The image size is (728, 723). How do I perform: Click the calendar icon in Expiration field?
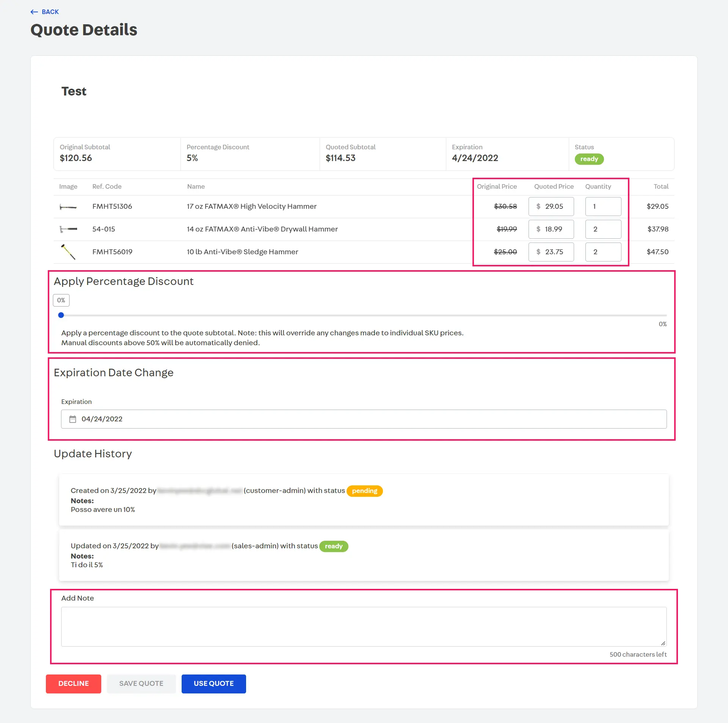72,419
